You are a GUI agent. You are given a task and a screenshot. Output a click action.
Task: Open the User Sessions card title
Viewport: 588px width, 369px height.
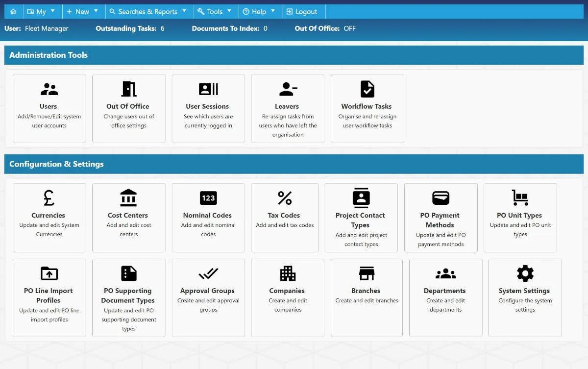tap(207, 106)
